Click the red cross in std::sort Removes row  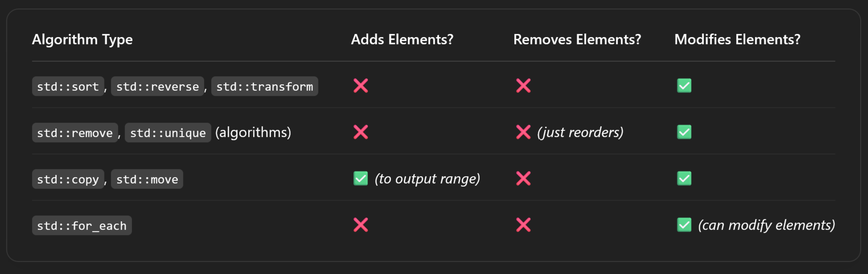[523, 86]
